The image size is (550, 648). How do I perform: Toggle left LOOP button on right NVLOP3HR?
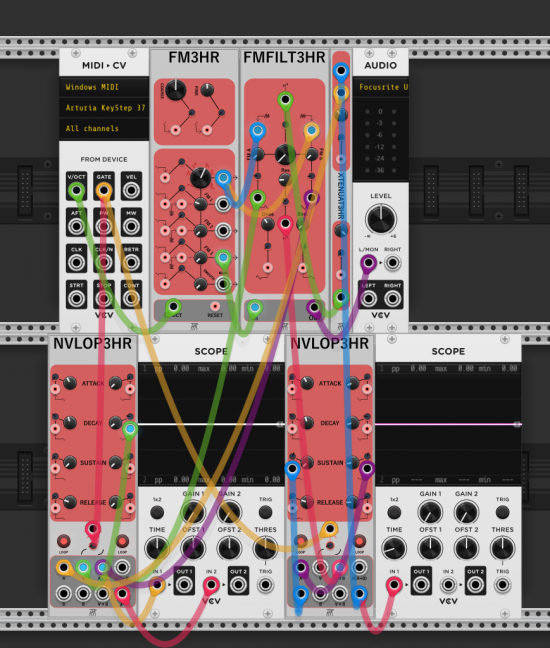coord(300,541)
